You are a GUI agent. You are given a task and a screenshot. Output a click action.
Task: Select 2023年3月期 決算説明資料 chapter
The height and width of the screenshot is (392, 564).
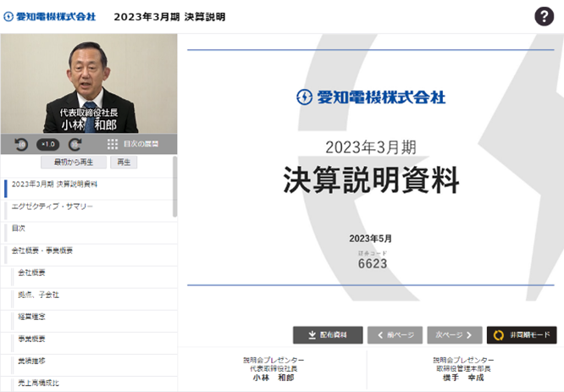tap(89, 189)
